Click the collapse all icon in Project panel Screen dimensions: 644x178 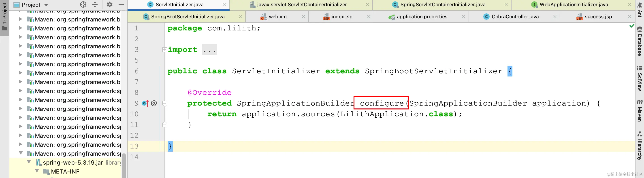coord(95,4)
